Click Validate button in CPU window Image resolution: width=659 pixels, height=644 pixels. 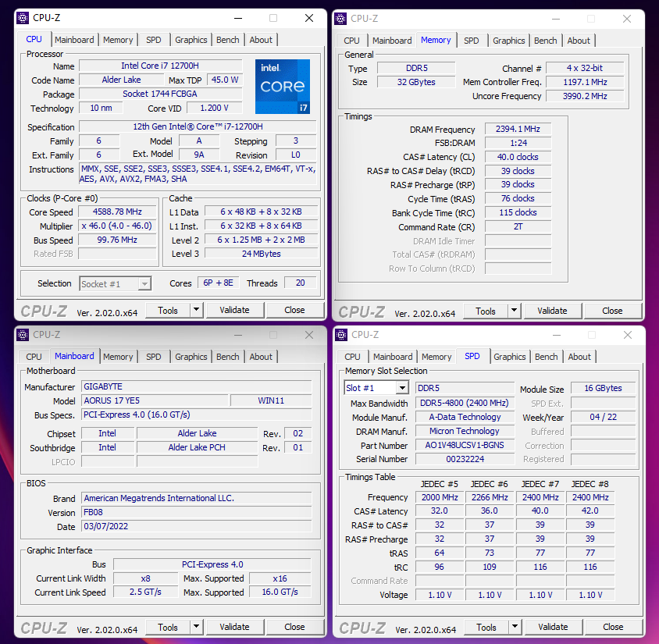tap(234, 310)
